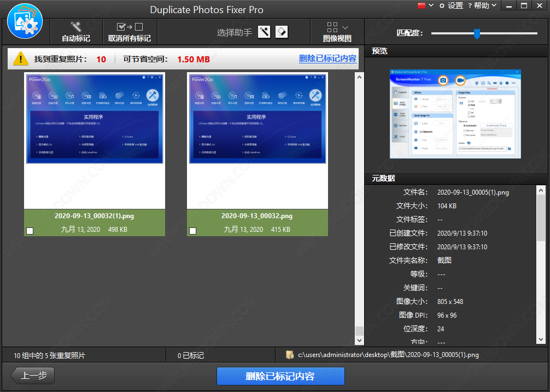Check the box for 2020-09-13_00032.png
The width and height of the screenshot is (550, 392).
193,231
